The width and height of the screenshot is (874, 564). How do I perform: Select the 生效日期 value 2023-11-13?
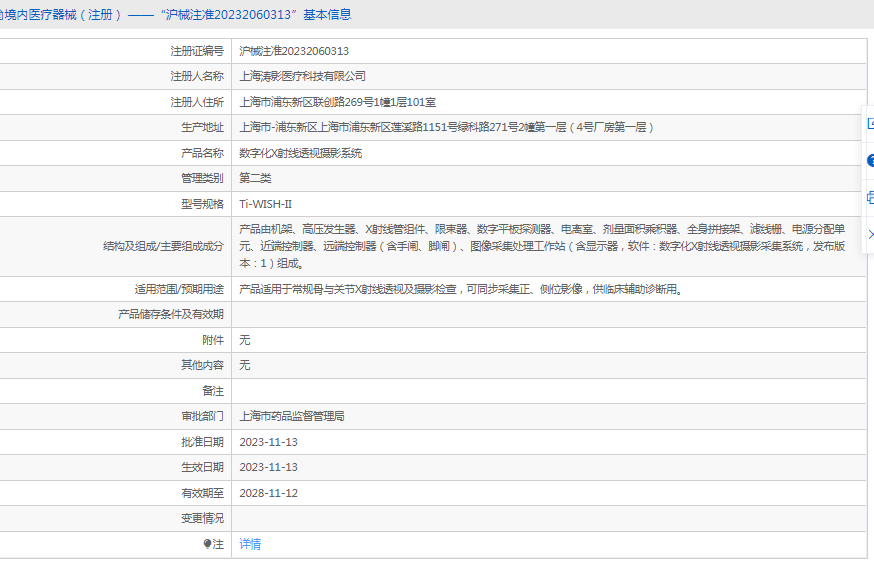pos(268,467)
